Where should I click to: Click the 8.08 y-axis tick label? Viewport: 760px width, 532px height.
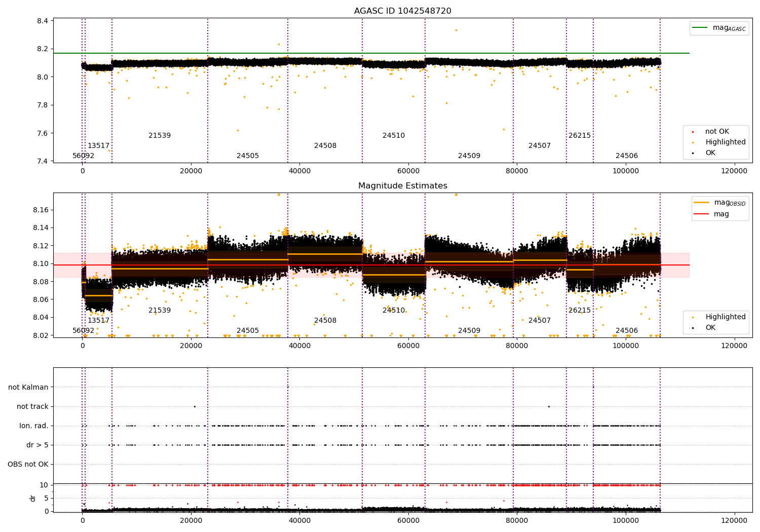[x=41, y=282]
